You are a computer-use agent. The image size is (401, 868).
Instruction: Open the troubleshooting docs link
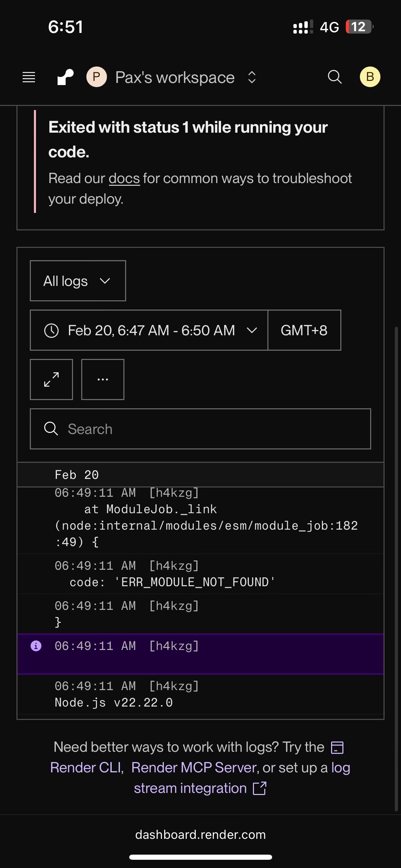click(124, 179)
